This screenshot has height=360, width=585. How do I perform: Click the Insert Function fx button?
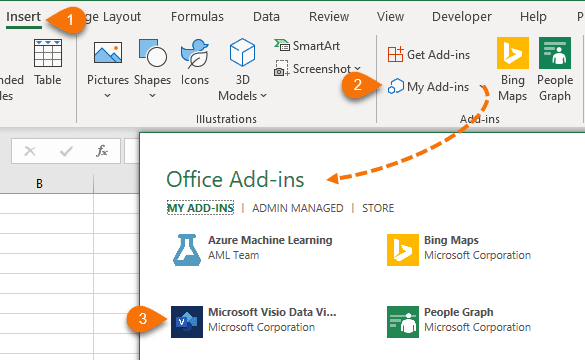(x=101, y=151)
